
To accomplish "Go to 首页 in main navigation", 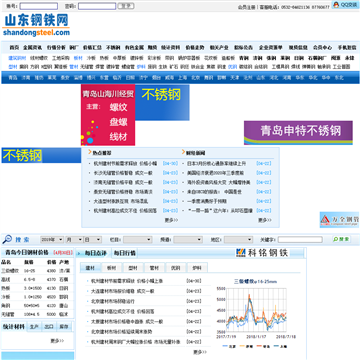I will pyautogui.click(x=14, y=47).
